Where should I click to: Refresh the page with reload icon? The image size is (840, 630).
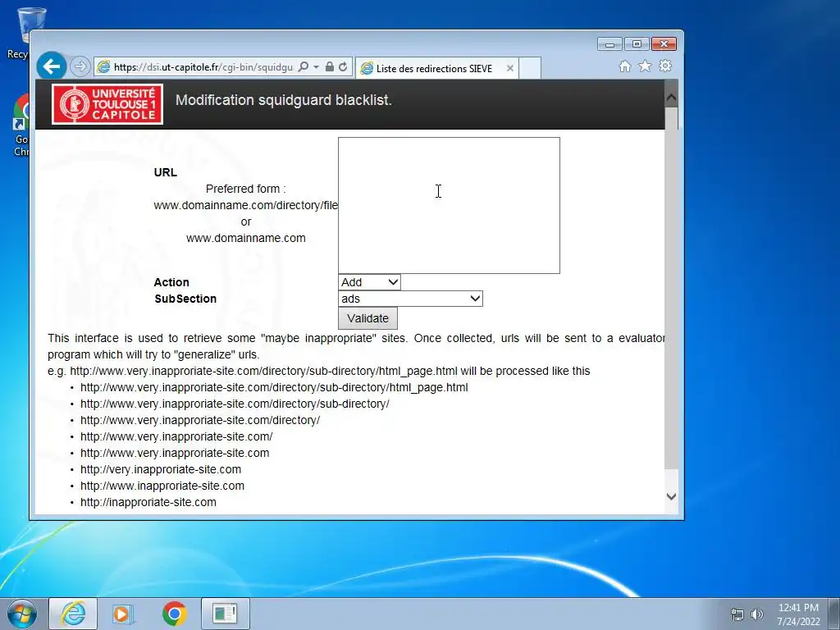343,67
